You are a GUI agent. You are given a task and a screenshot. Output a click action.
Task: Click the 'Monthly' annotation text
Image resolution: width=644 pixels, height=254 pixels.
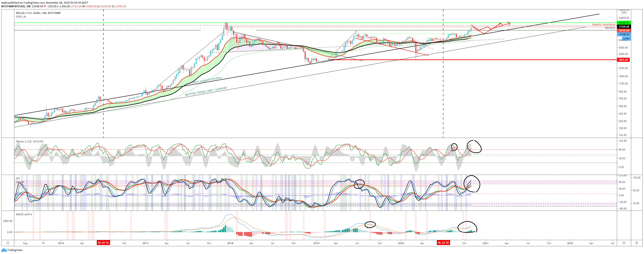610,28
